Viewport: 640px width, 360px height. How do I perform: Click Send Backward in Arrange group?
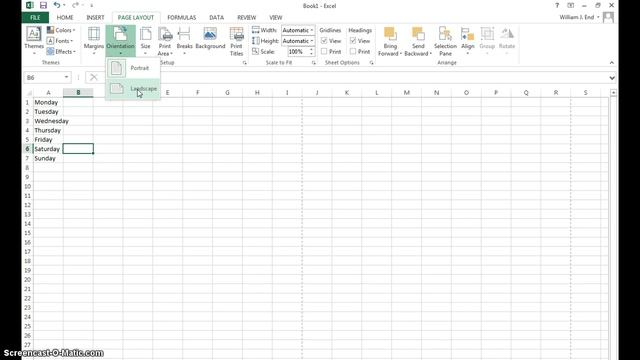pyautogui.click(x=418, y=41)
